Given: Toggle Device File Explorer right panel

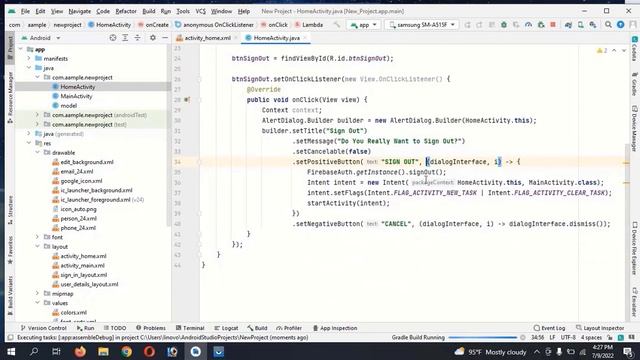Looking at the screenshot, I should (x=635, y=248).
